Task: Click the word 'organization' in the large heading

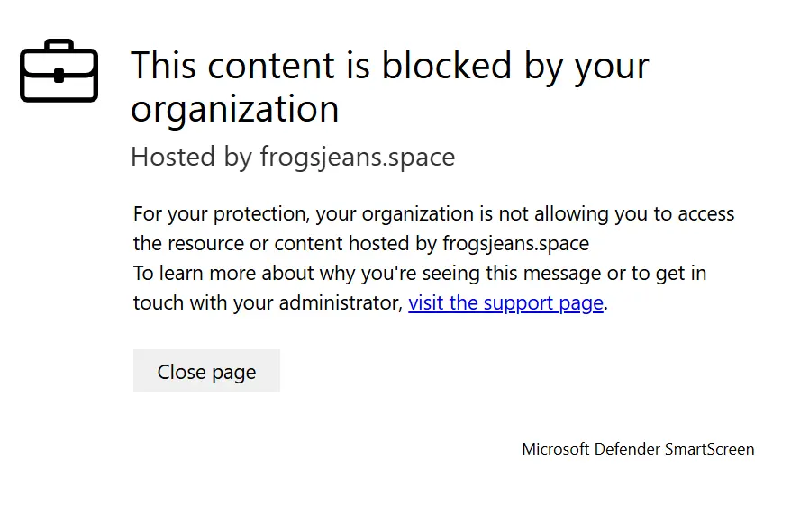Action: pos(235,109)
